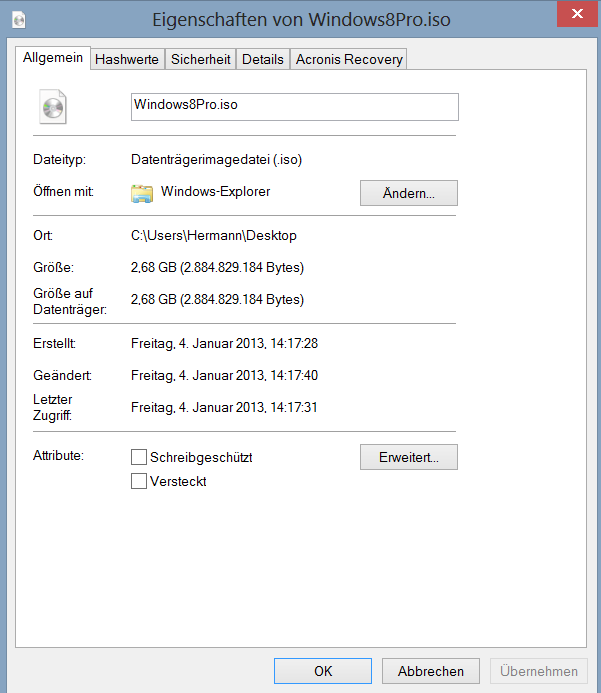Enable the Schreibgeschützt checkbox
Screen dimensions: 601x693
pyautogui.click(x=139, y=457)
